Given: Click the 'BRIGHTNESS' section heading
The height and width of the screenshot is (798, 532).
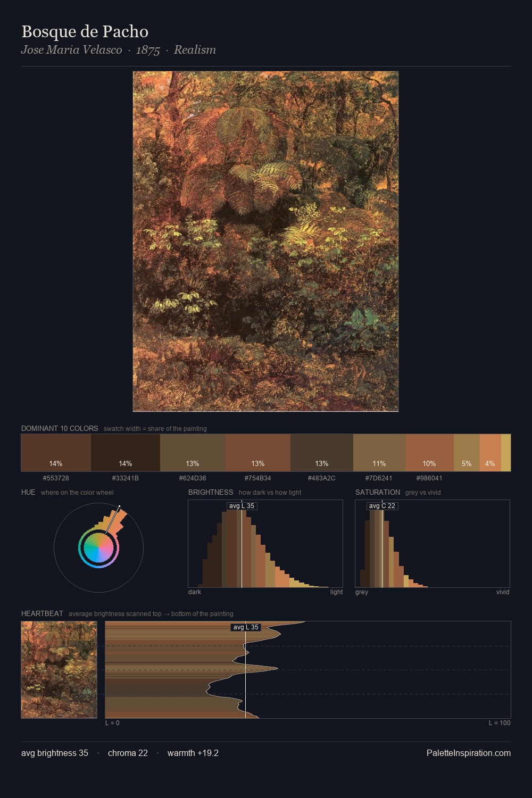Looking at the screenshot, I should (x=211, y=492).
